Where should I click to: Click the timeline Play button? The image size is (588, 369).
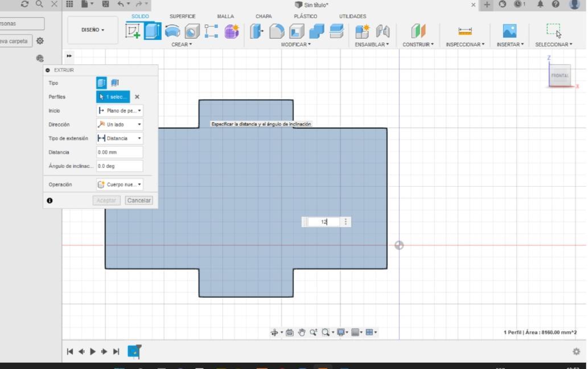[93, 351]
